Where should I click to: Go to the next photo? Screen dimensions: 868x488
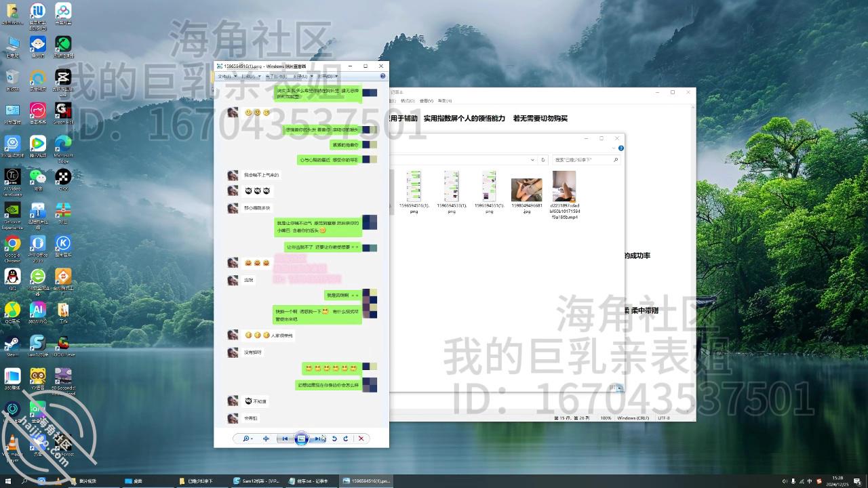317,439
